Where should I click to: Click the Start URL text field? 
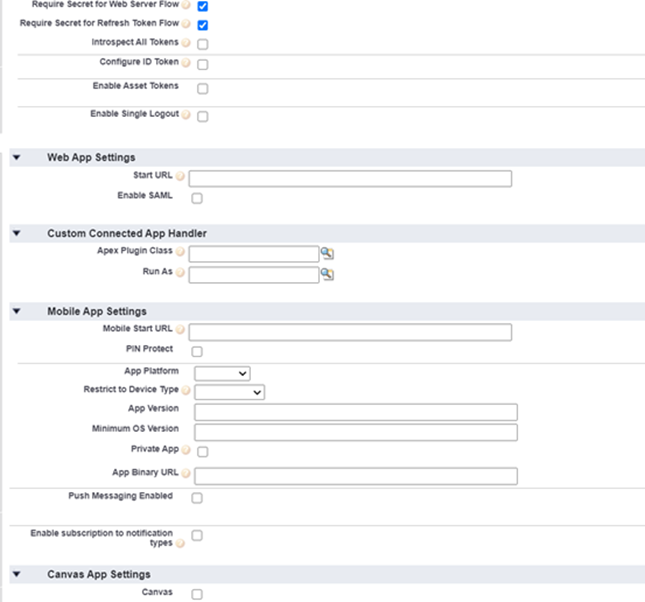(x=350, y=179)
